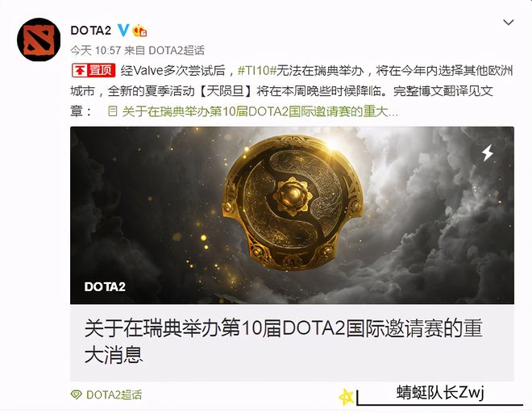The height and width of the screenshot is (413, 532).
Task: Click the article document icon before link
Action: (x=113, y=111)
